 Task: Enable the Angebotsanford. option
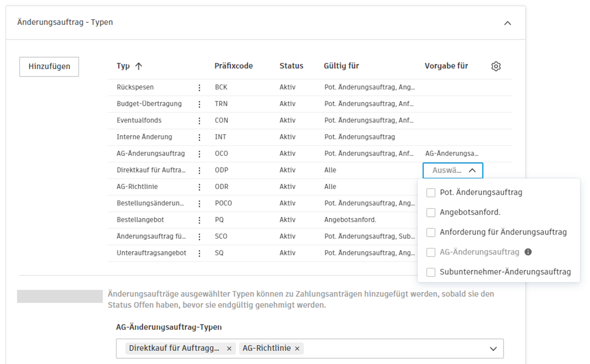[431, 212]
